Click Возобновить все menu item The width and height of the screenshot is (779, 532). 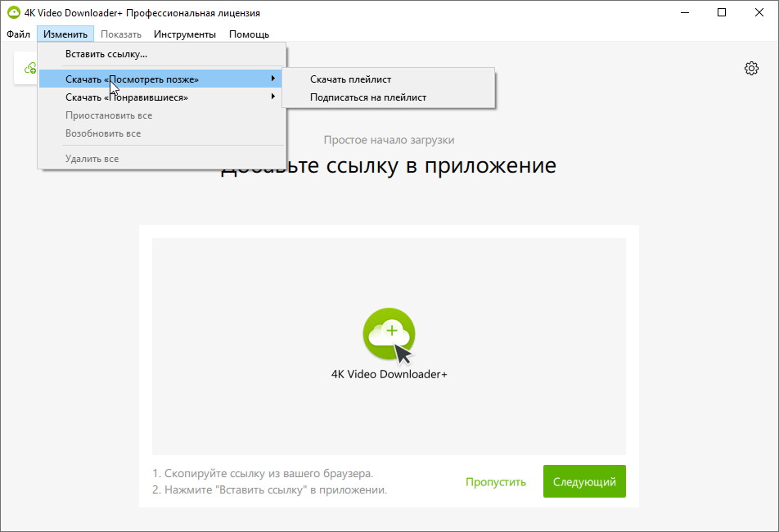point(160,133)
